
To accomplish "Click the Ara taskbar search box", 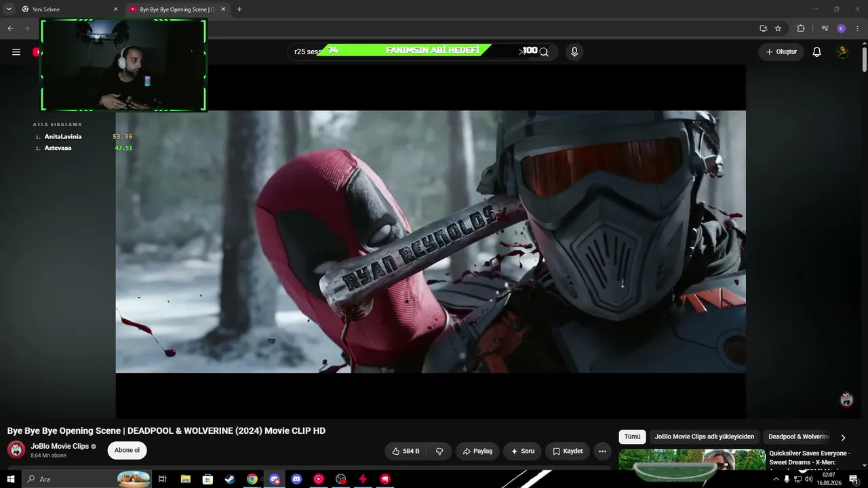I will 87,479.
